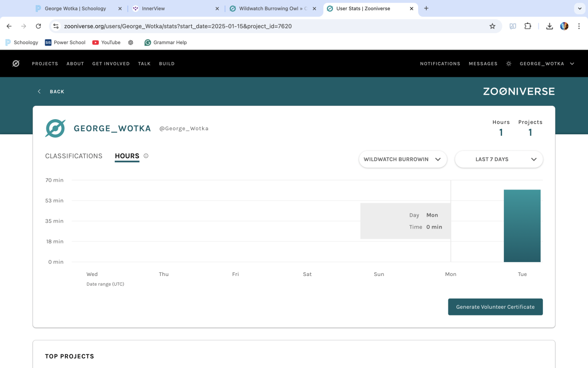Open the Power School bookmark
Viewport: 588px width, 368px height.
tap(65, 42)
